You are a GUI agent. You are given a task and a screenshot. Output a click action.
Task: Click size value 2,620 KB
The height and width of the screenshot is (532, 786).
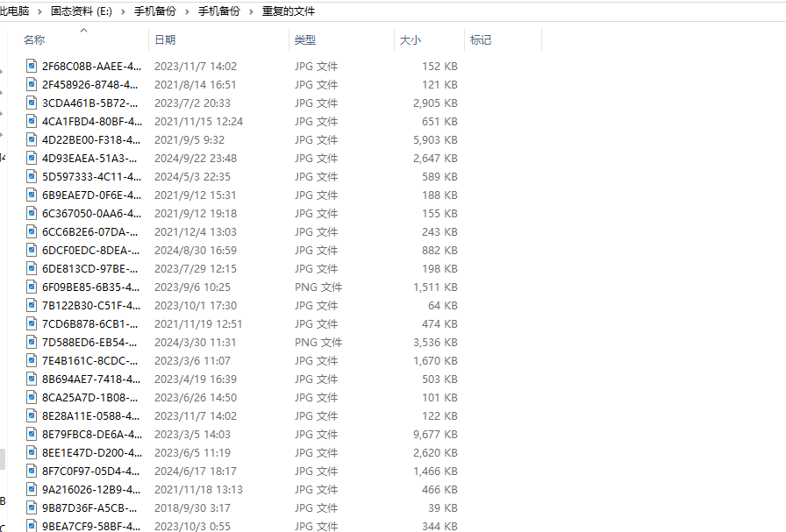435,453
